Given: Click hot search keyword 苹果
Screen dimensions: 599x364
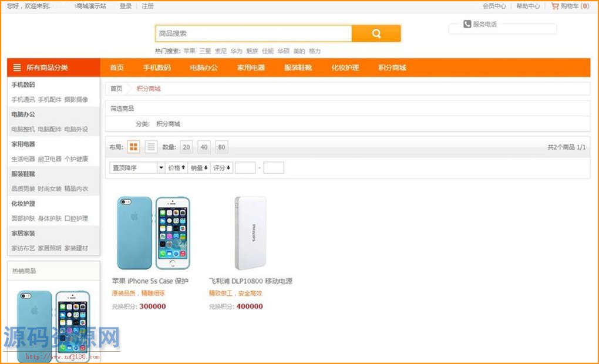Looking at the screenshot, I should pos(190,51).
